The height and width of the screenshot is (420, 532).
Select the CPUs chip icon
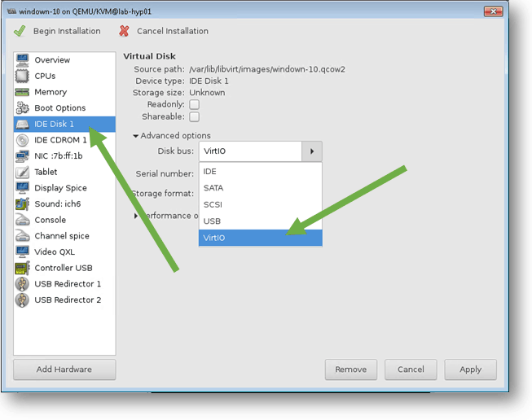(x=22, y=76)
